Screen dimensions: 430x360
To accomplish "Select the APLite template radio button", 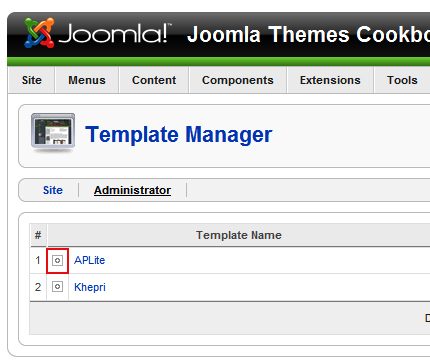I will (x=57, y=260).
